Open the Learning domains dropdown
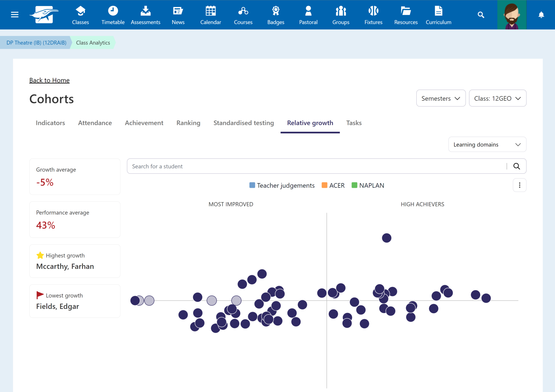The width and height of the screenshot is (555, 392). (x=487, y=144)
